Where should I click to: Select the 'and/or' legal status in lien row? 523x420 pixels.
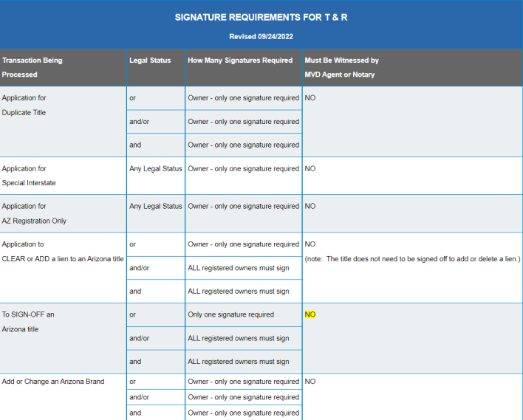pos(156,268)
